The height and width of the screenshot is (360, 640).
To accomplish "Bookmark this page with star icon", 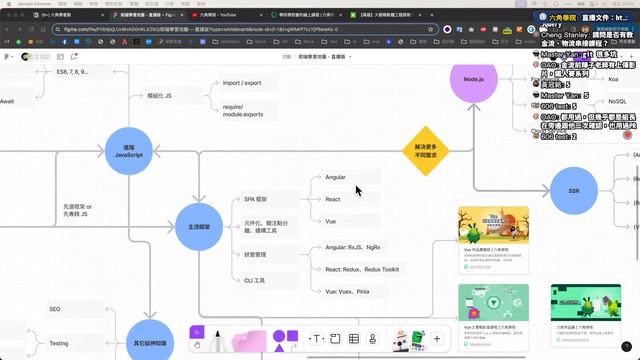I will click(431, 29).
